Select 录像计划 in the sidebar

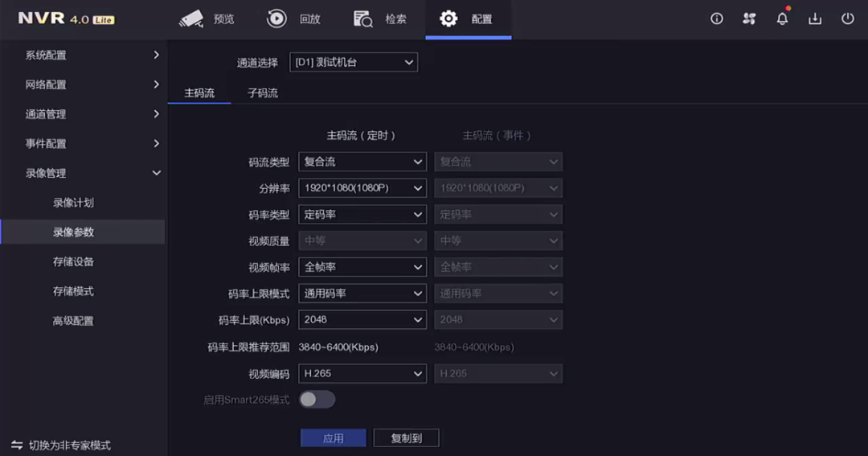(74, 203)
